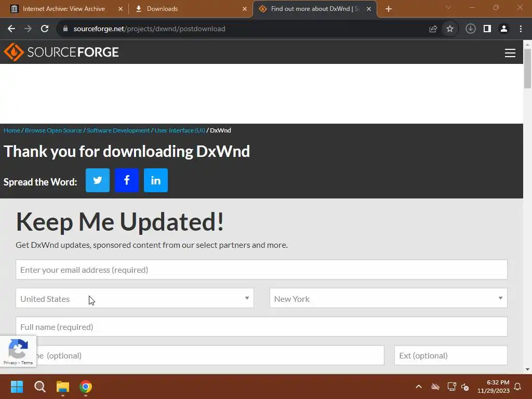Viewport: 532px width, 399px height.
Task: Open Chrome downloads icon in toolbar
Action: [x=470, y=29]
